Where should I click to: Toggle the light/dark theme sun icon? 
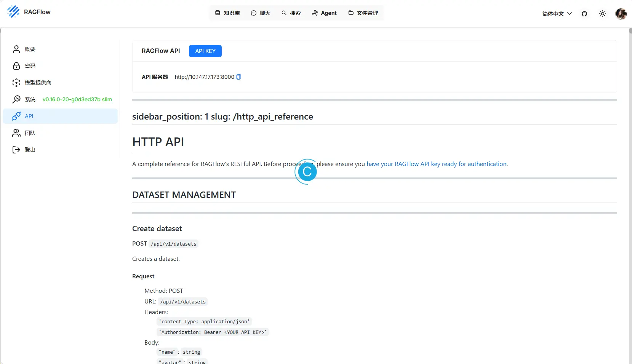point(603,14)
